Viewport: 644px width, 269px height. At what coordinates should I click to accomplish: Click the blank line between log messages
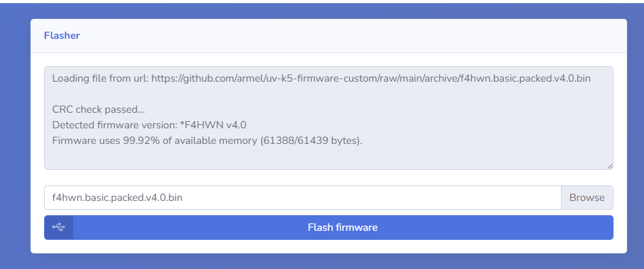(x=259, y=94)
